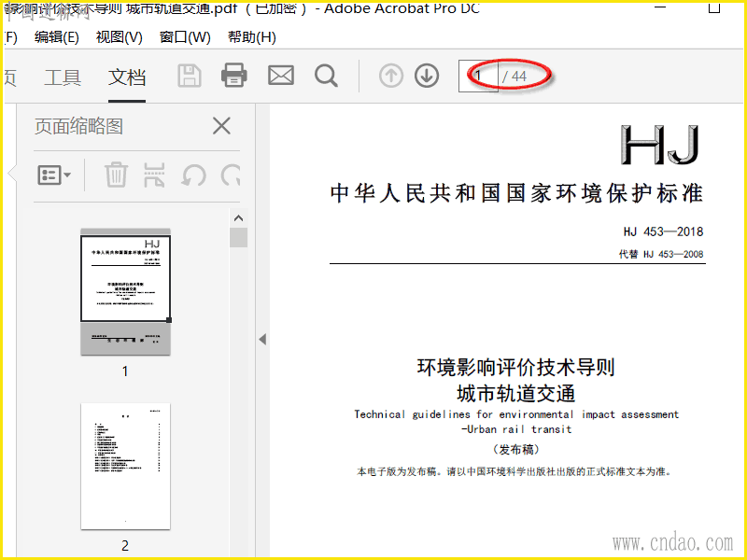Switch to the 工具 tab
This screenshot has width=747, height=560.
tap(63, 77)
